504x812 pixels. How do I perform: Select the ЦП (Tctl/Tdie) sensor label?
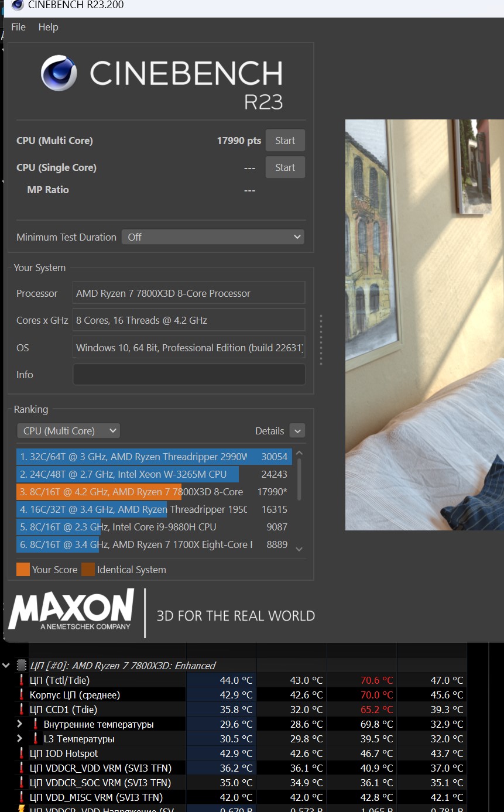[x=60, y=680]
